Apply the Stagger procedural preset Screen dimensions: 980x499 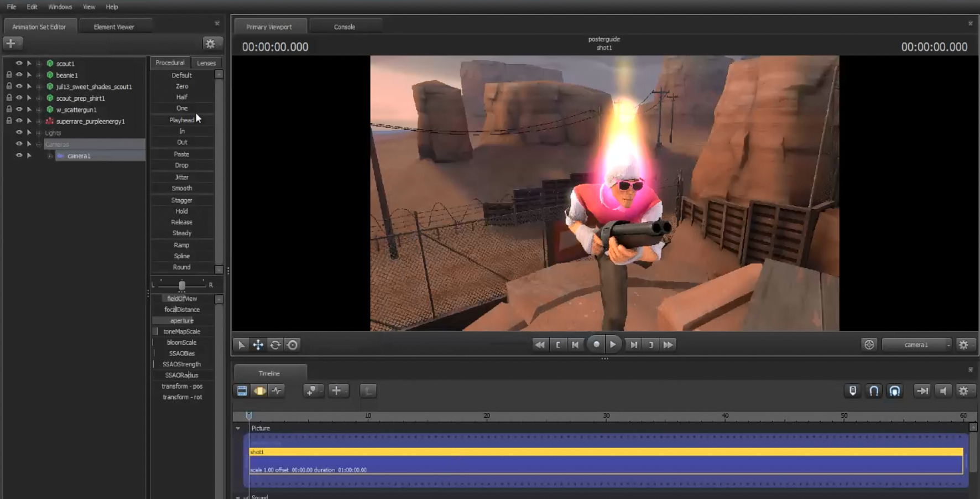pos(182,200)
